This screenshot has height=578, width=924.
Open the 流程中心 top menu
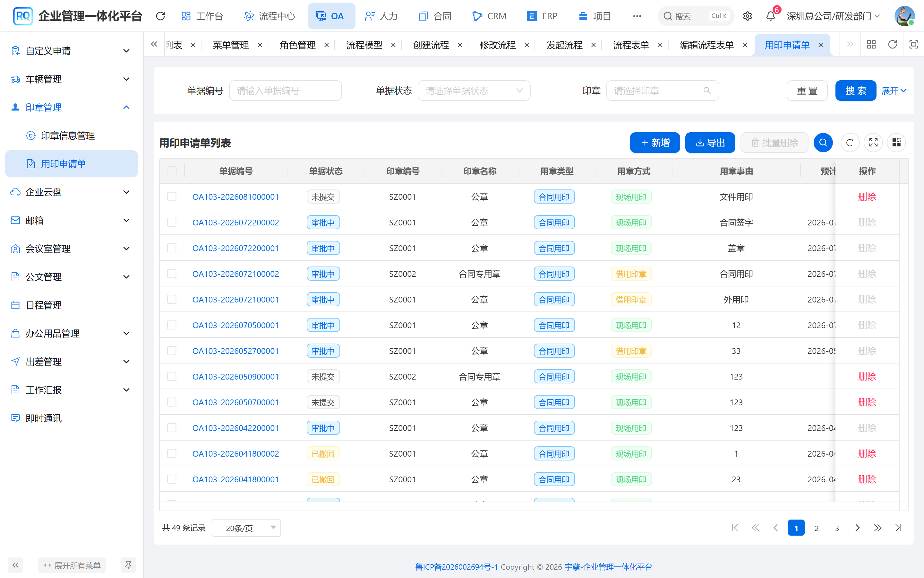point(269,16)
